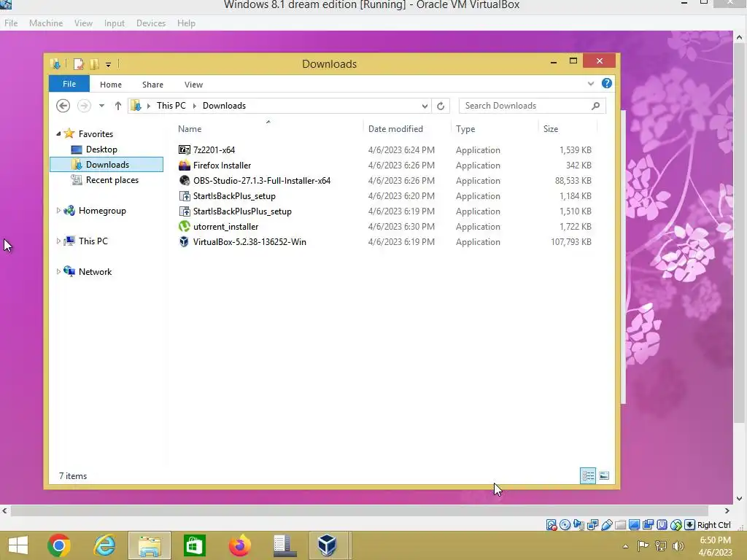Click the Search Downloads field

532,106
